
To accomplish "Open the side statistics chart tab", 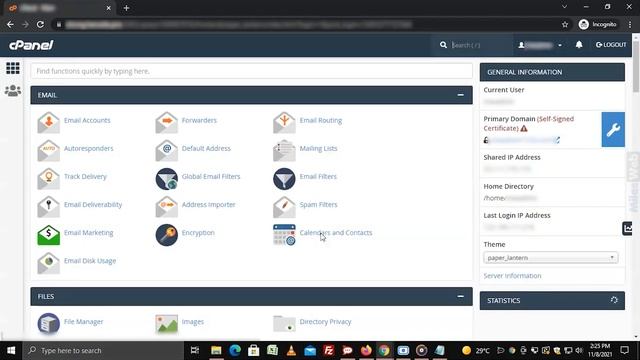I will pos(627,228).
